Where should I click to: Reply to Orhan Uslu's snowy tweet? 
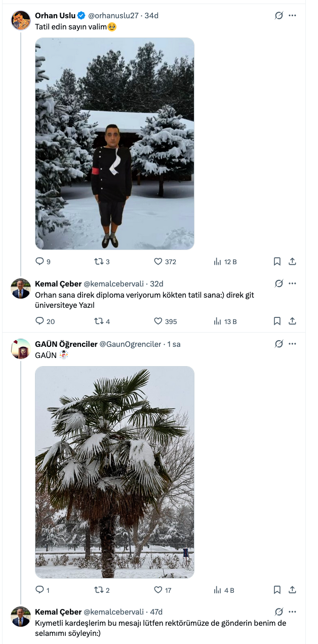tap(40, 262)
